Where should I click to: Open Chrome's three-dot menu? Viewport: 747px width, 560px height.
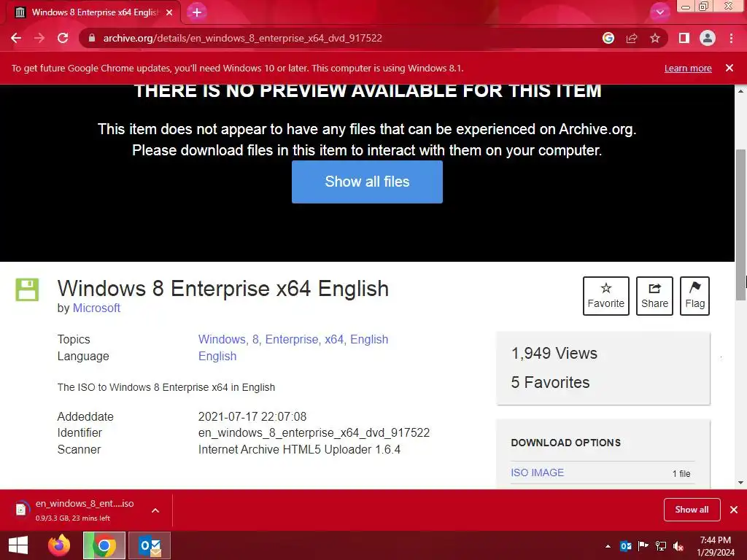(731, 38)
